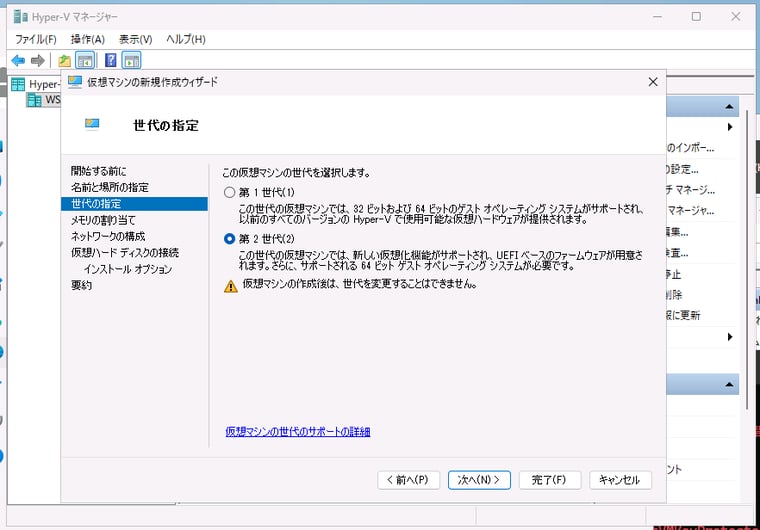Click the Up one level folder icon

[x=64, y=61]
